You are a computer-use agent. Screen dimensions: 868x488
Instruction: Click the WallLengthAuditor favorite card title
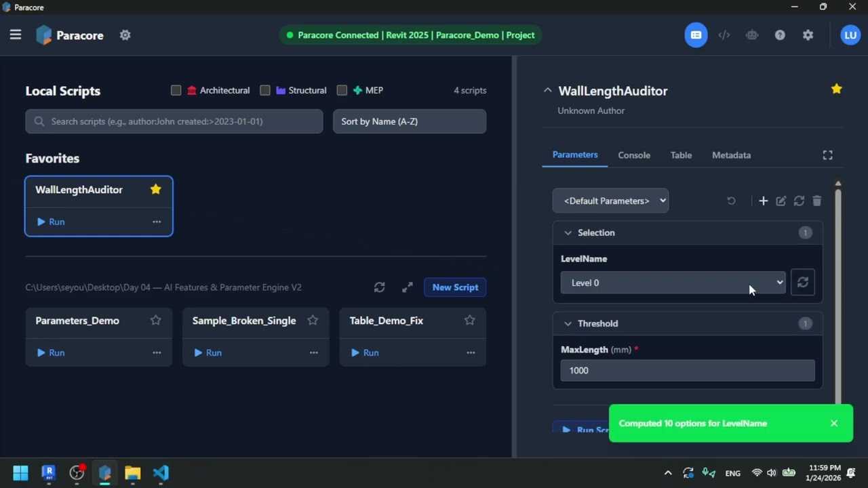(79, 190)
